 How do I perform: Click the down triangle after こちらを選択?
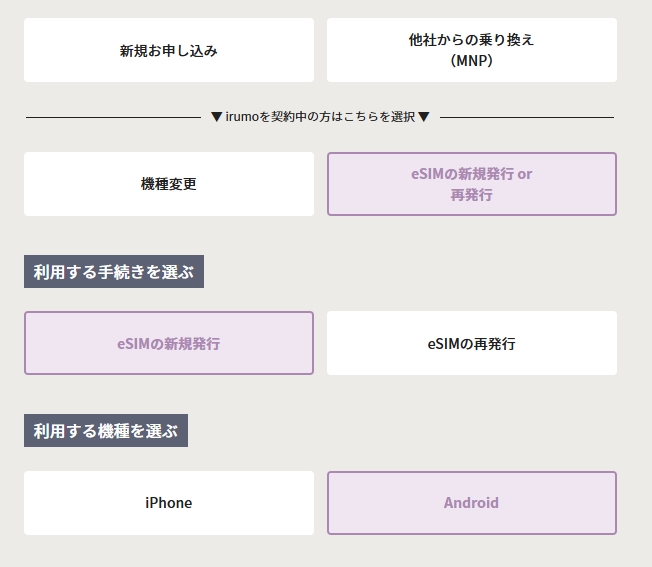click(x=424, y=117)
